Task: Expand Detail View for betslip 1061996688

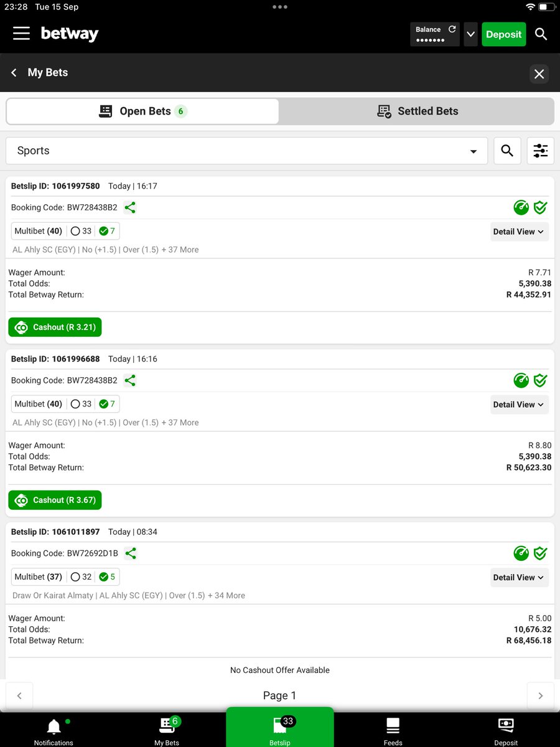Action: (519, 405)
